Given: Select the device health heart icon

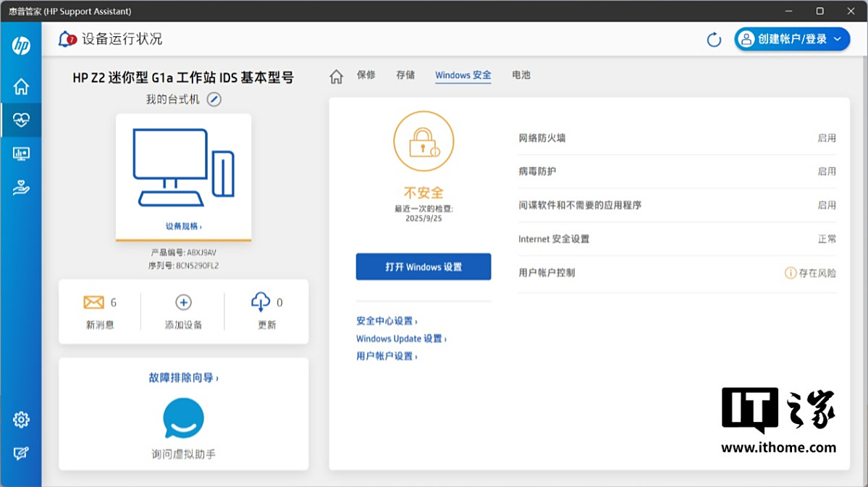Looking at the screenshot, I should tap(21, 120).
